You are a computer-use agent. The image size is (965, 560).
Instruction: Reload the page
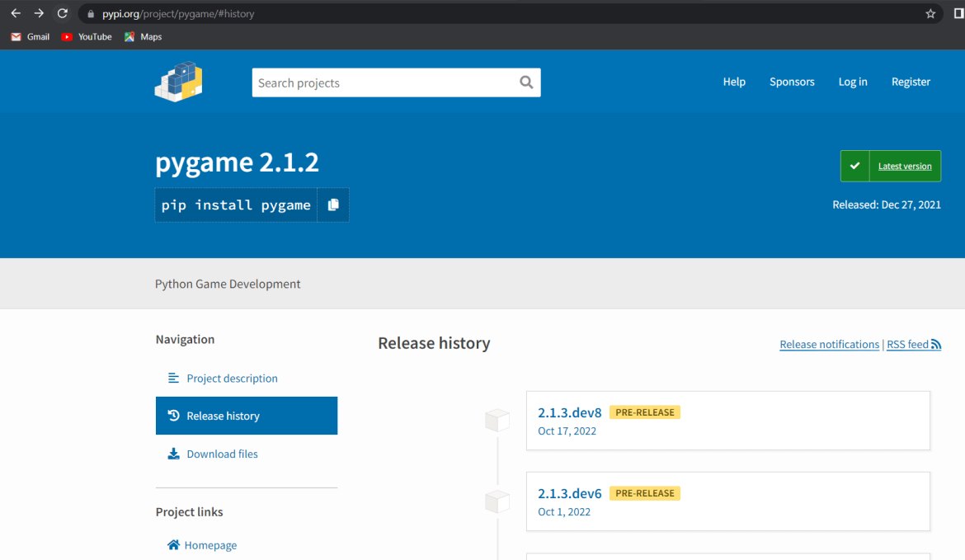click(x=62, y=13)
